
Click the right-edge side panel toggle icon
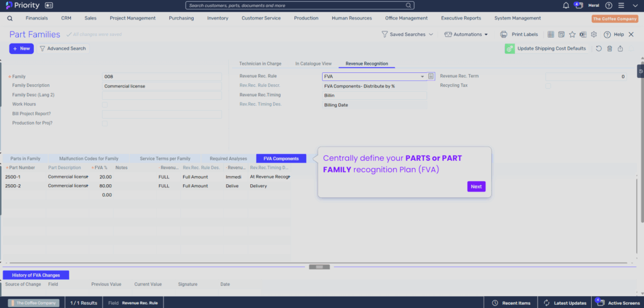coord(640,71)
